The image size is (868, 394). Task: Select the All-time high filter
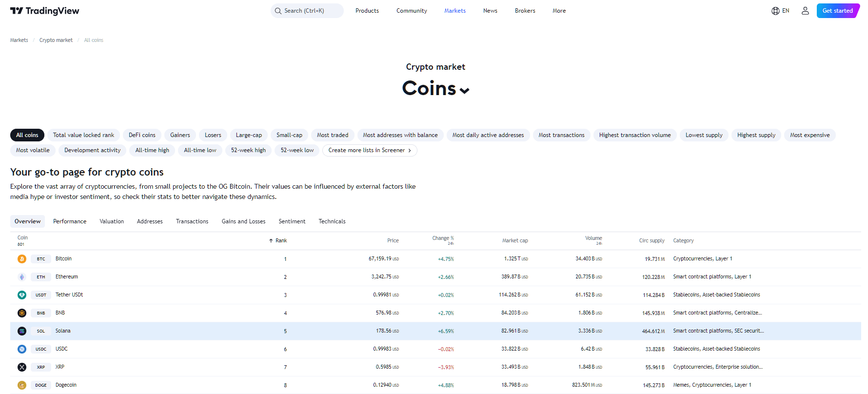tap(152, 150)
